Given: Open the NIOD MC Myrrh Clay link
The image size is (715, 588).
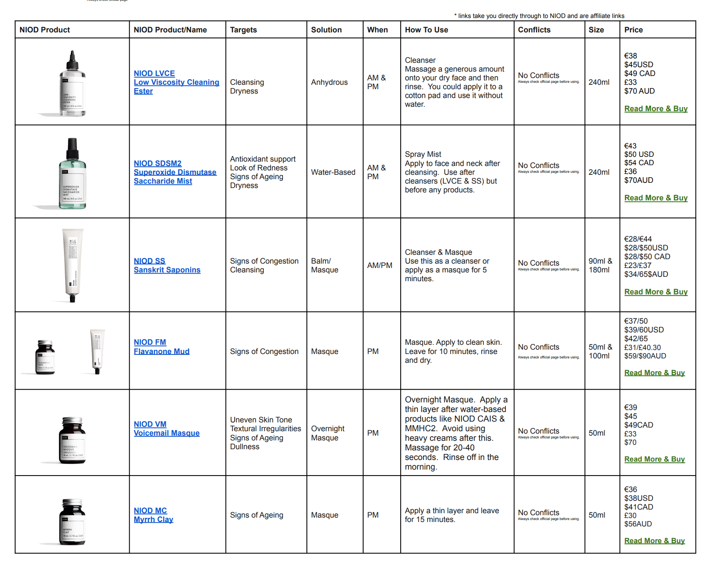Looking at the screenshot, I should point(154,515).
